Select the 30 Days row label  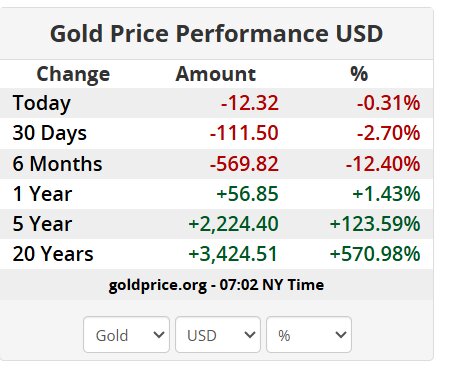coord(50,133)
